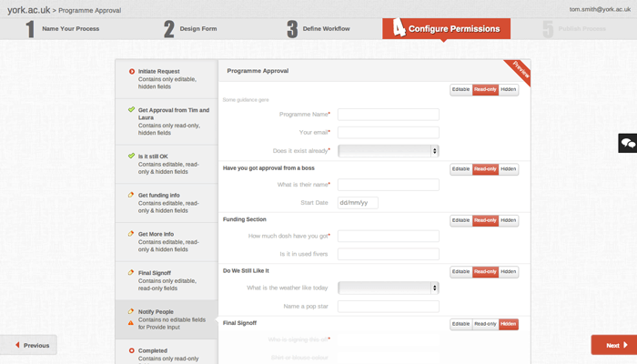Open the weather like today dropdown

(x=389, y=288)
